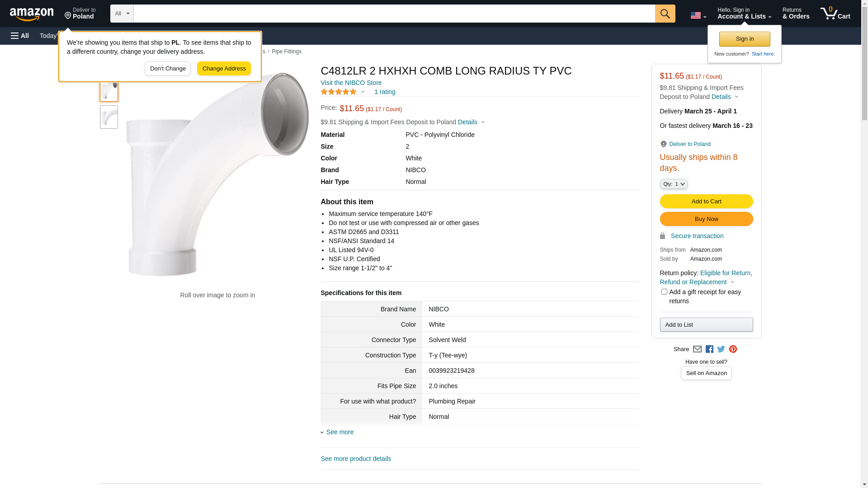Click Add to Cart button
Screen dimensions: 868x488
point(706,202)
